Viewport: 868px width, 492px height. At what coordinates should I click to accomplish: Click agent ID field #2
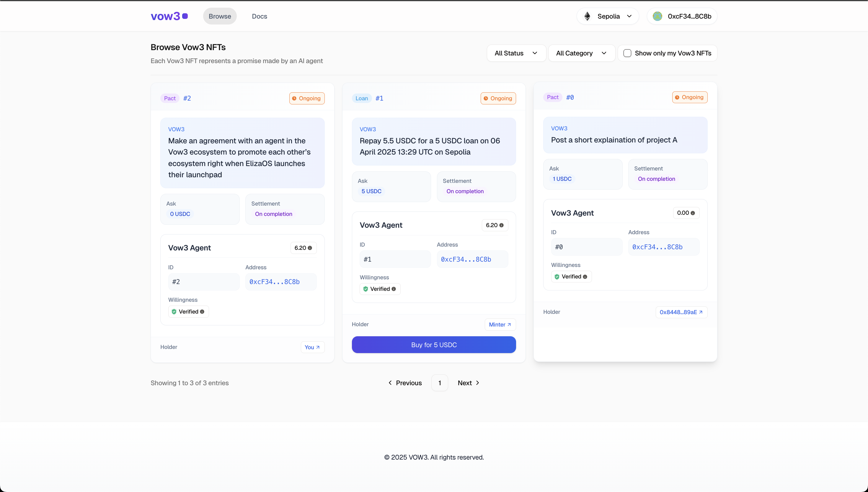coord(204,282)
